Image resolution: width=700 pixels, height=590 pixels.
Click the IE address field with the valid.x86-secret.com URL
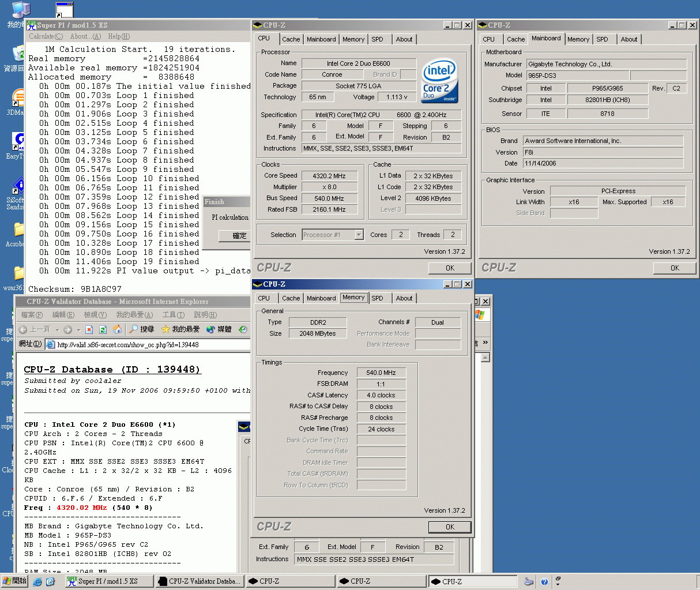pyautogui.click(x=148, y=345)
